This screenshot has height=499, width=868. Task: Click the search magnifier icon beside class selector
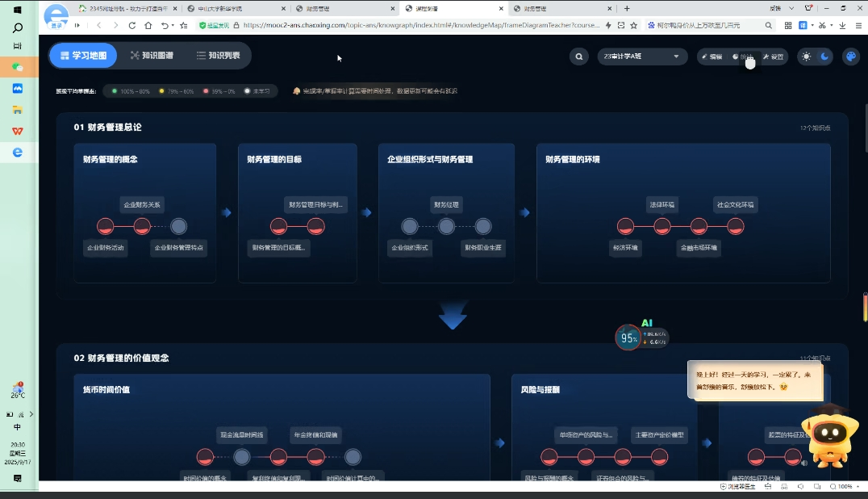(x=578, y=57)
